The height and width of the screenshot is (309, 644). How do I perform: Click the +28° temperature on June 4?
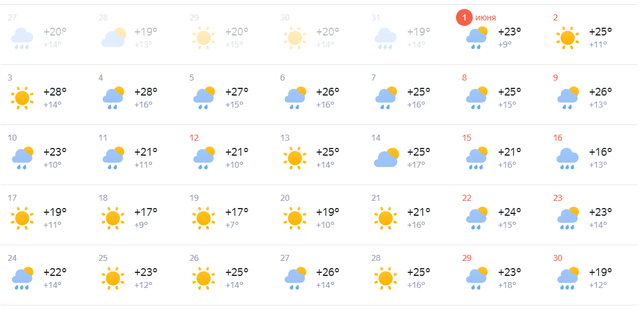coord(146,91)
